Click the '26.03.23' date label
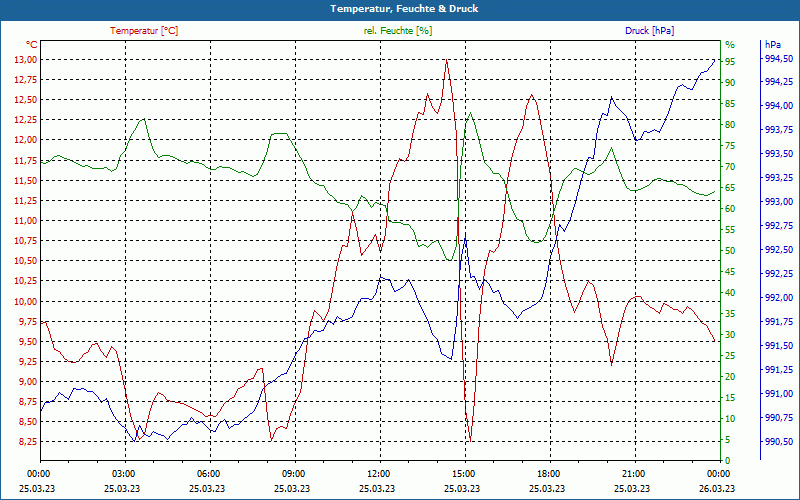 point(717,488)
